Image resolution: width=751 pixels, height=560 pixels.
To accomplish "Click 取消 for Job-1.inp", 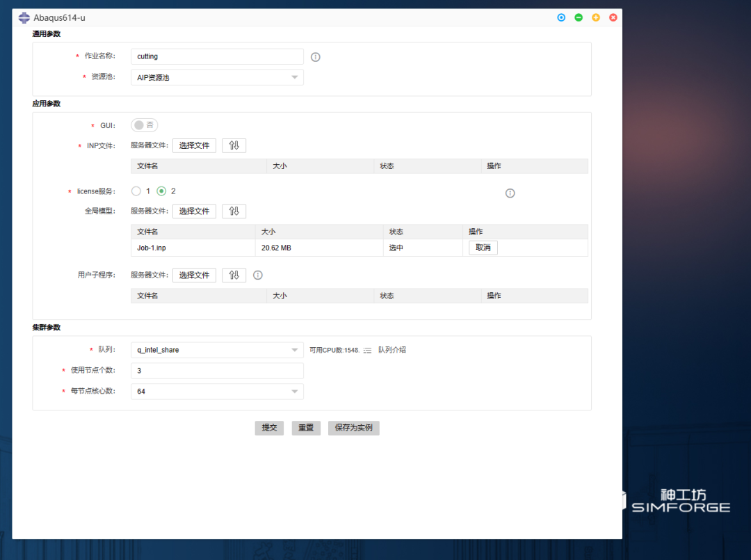I will pos(483,248).
